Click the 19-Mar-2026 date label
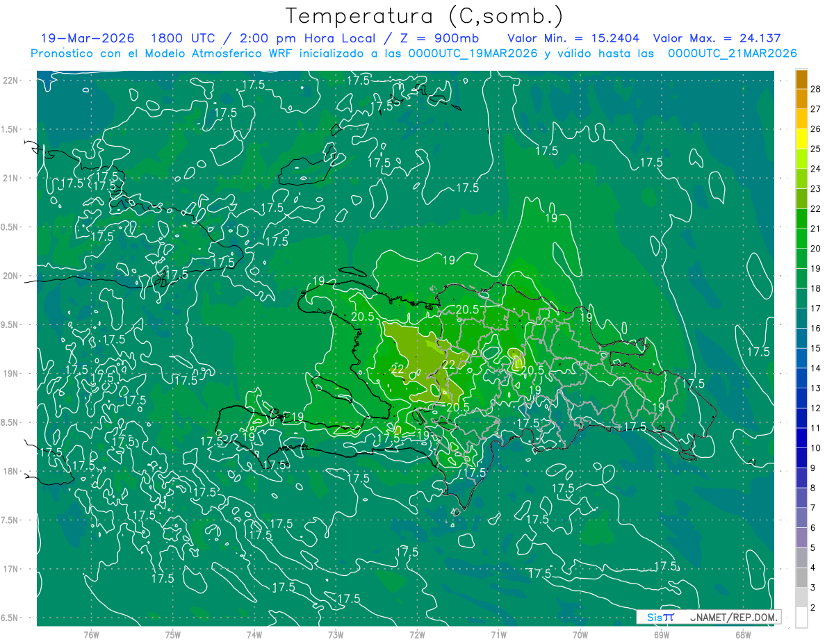834x644 pixels. point(87,38)
